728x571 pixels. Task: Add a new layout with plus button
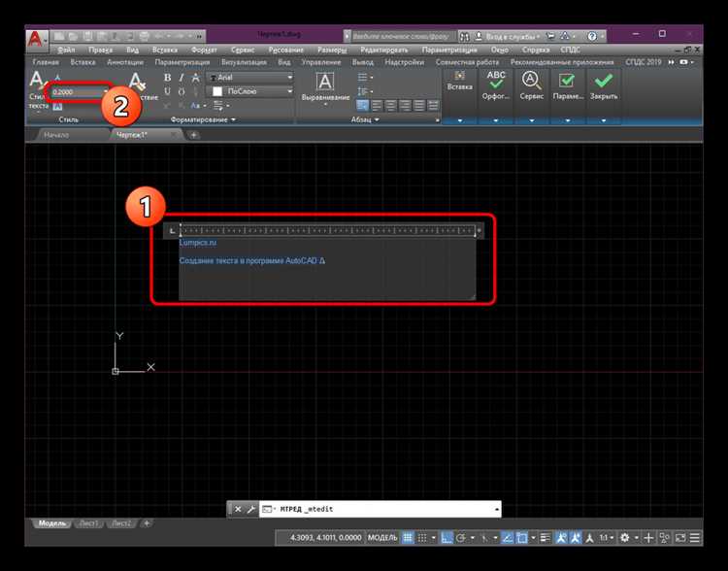pos(147,523)
